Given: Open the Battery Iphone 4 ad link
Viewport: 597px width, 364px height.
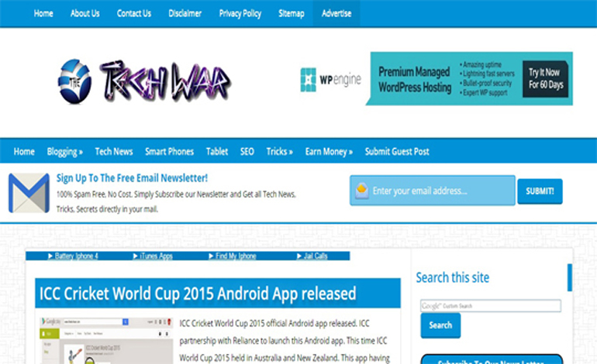Looking at the screenshot, I should 76,256.
